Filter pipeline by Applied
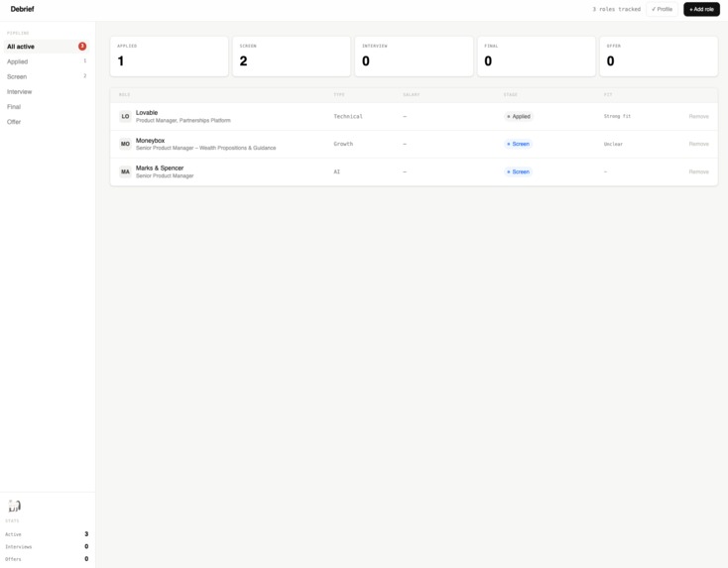The width and height of the screenshot is (728, 568). tap(46, 61)
